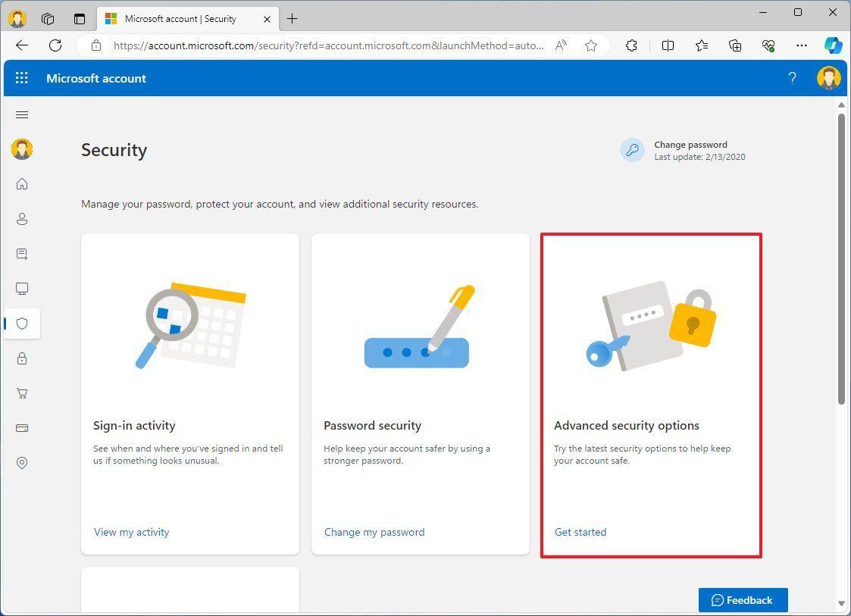Go to account home via house icon
This screenshot has height=616, width=851.
[x=21, y=183]
